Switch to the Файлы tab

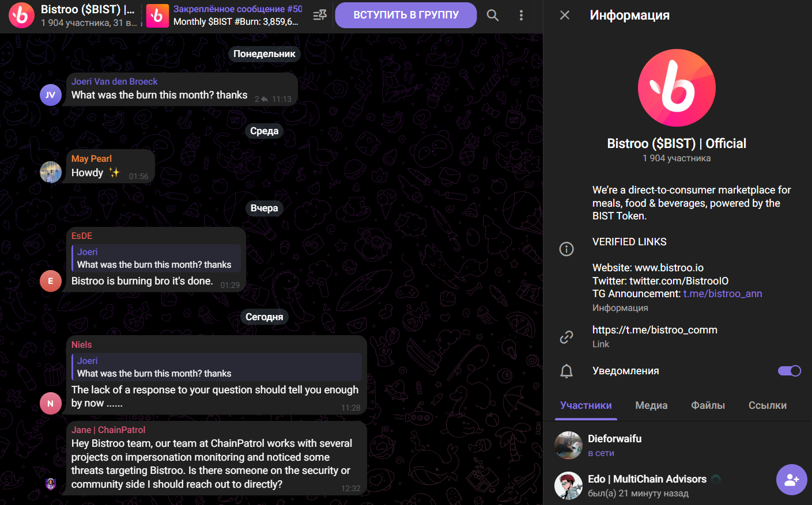708,405
